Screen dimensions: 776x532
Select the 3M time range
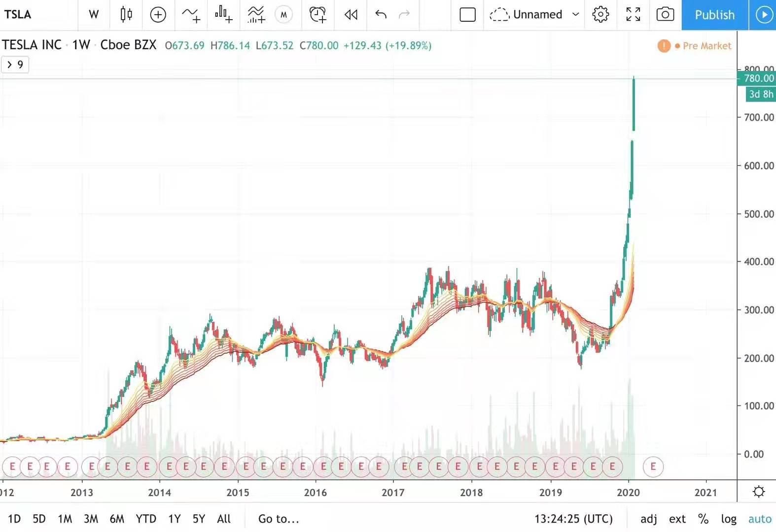pos(91,519)
